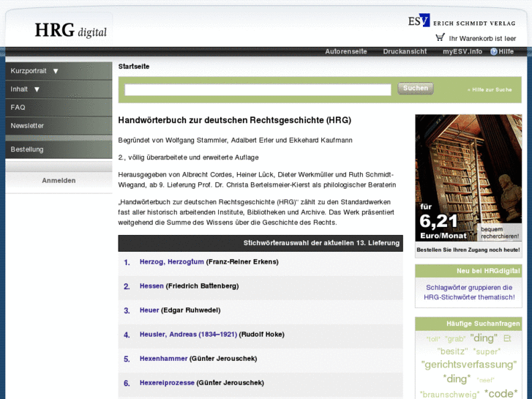The width and height of the screenshot is (532, 399).
Task: Expand the Inhalt arrow
Action: click(x=37, y=89)
